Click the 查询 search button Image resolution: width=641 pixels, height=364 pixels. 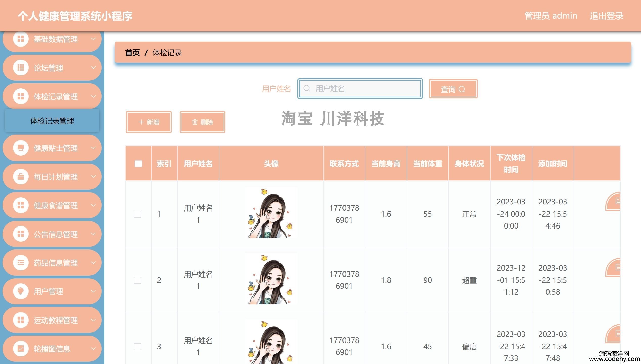tap(453, 89)
